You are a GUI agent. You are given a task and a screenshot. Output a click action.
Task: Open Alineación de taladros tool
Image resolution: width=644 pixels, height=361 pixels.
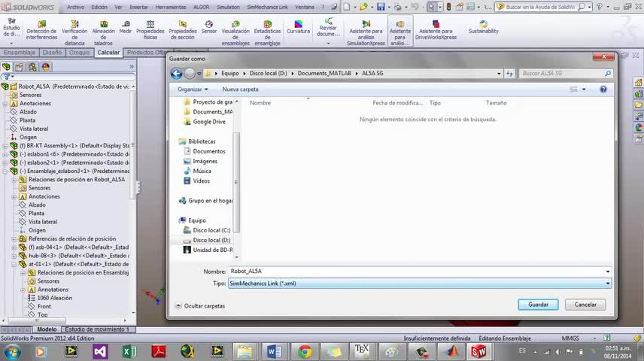pyautogui.click(x=103, y=33)
